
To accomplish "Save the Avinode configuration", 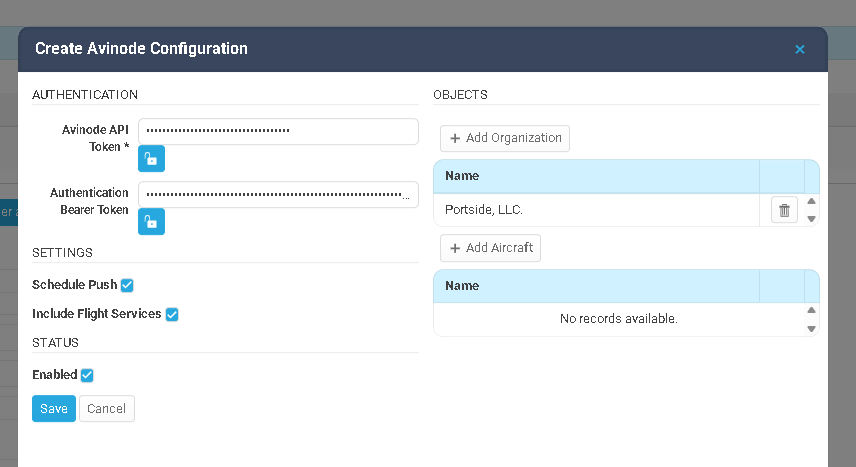I will click(x=53, y=408).
